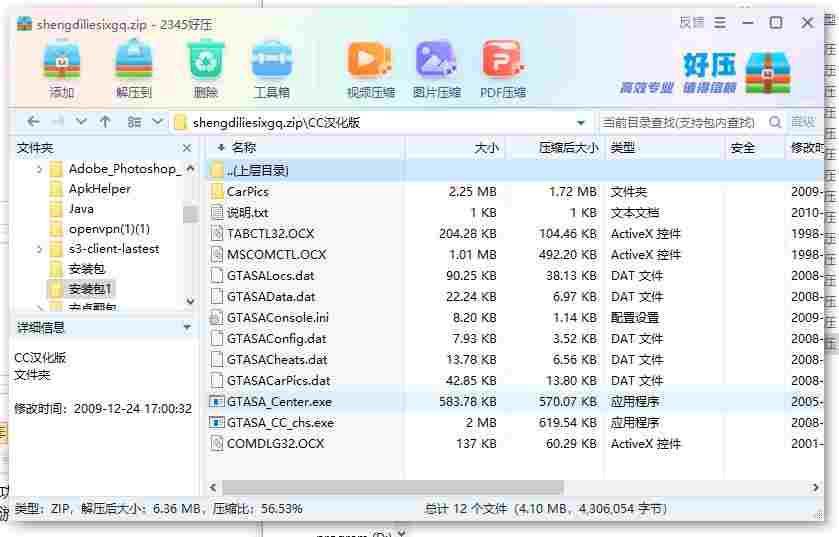This screenshot has width=839, height=537.
Task: Click the 619.54 KB compressed size cell
Action: (570, 423)
